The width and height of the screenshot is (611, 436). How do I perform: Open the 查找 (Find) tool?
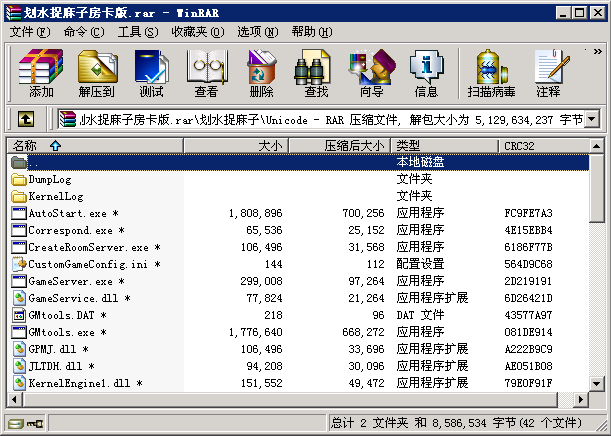(x=316, y=74)
